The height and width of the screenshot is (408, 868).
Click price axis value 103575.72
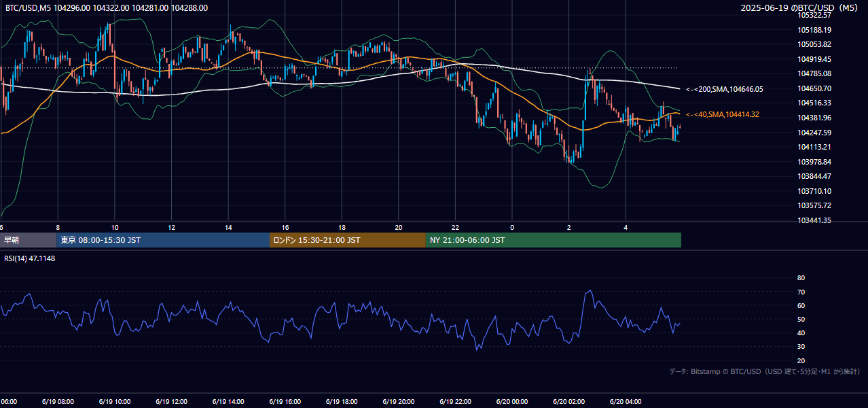(814, 205)
